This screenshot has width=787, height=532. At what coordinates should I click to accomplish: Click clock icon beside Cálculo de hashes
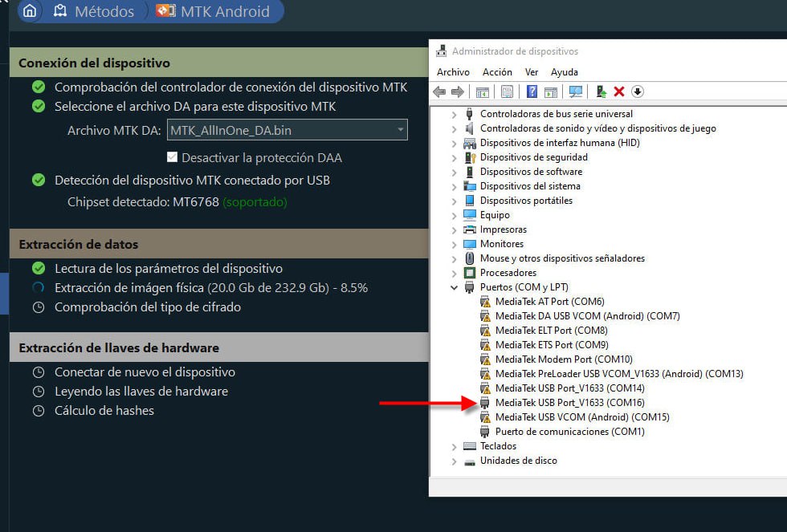click(39, 411)
